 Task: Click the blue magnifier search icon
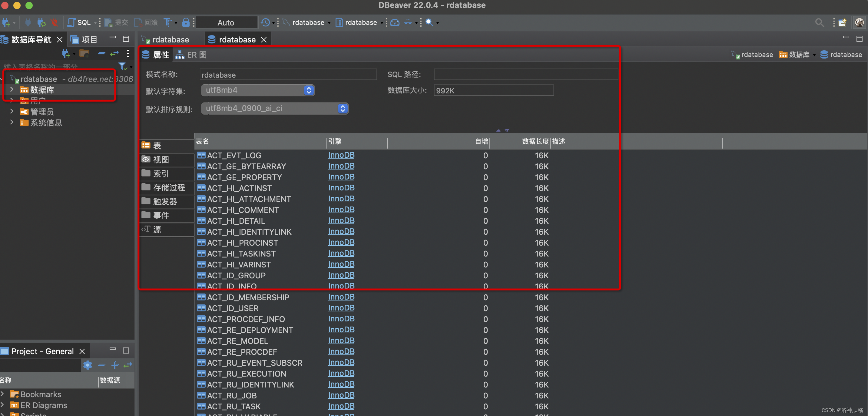click(x=429, y=23)
